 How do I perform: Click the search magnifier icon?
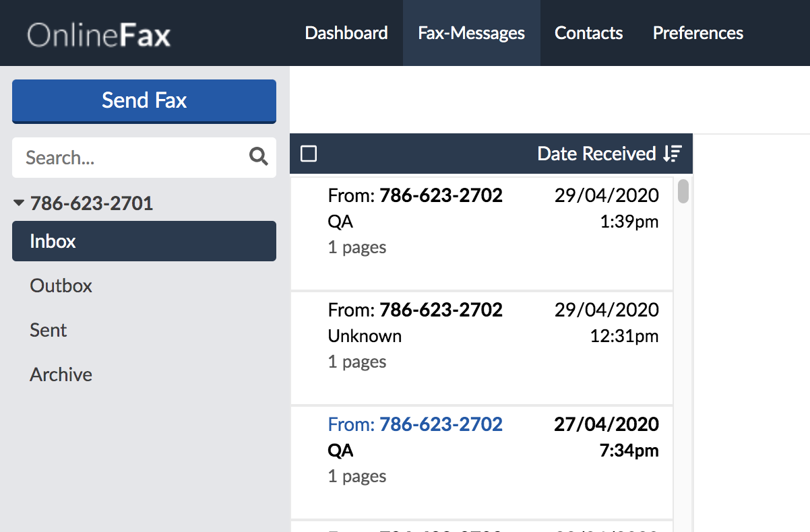pos(258,157)
